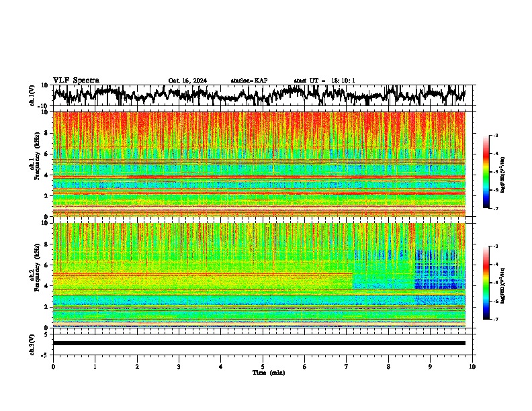This screenshot has height=411, width=532.
Task: Click the "2" tick on ch.1 frequency axis
Action: 46,196
